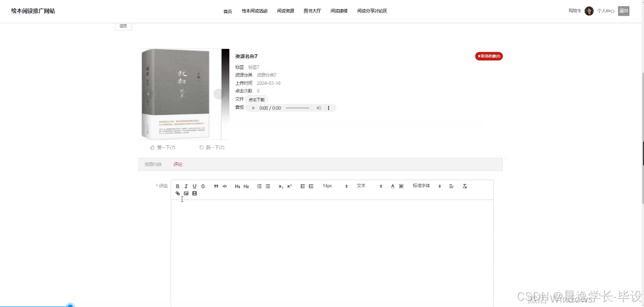Toggle underline formatting in comment editor
The image size is (644, 307).
[x=194, y=186]
